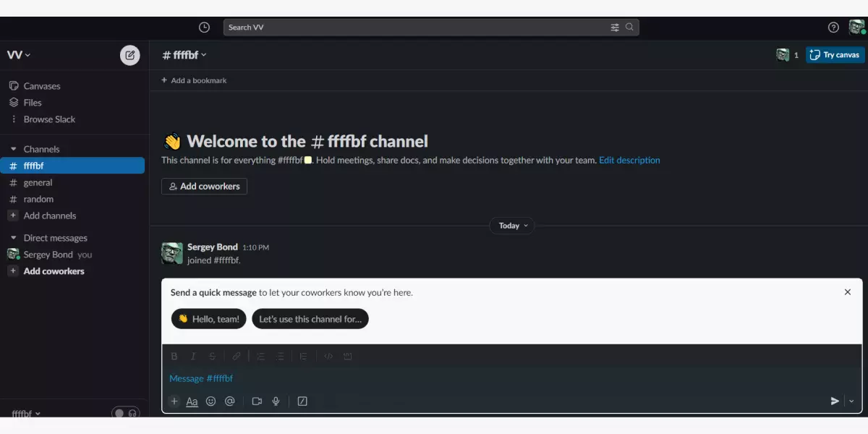Click the mention @ icon
The height and width of the screenshot is (434, 868).
tap(230, 401)
